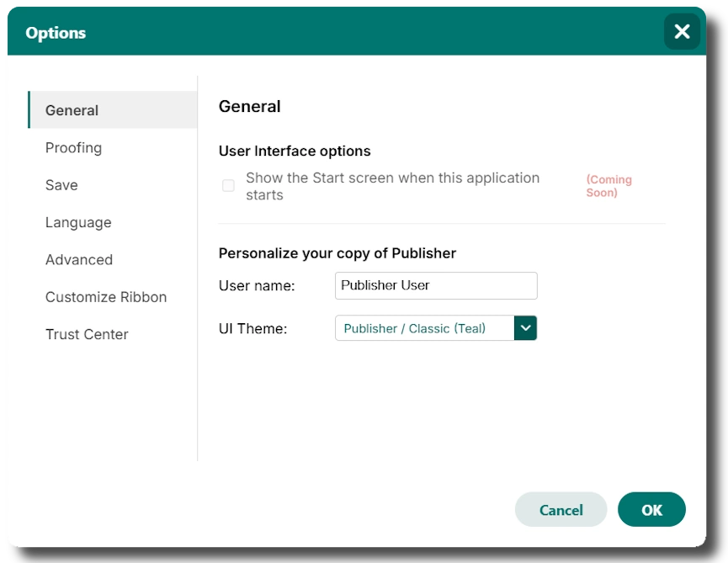Click the Coming Soon label
This screenshot has width=728, height=563.
tap(608, 186)
